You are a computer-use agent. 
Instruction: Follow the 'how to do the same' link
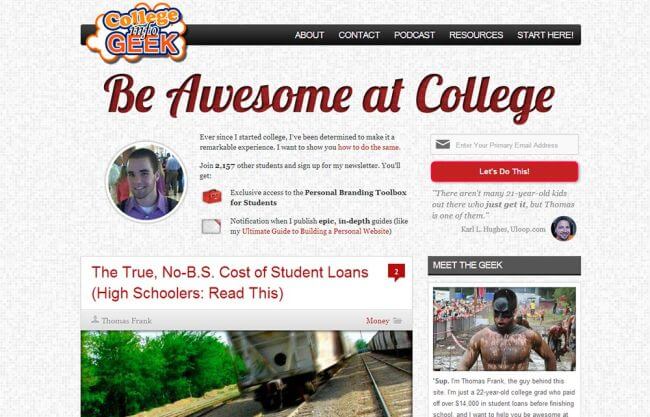pyautogui.click(x=369, y=147)
